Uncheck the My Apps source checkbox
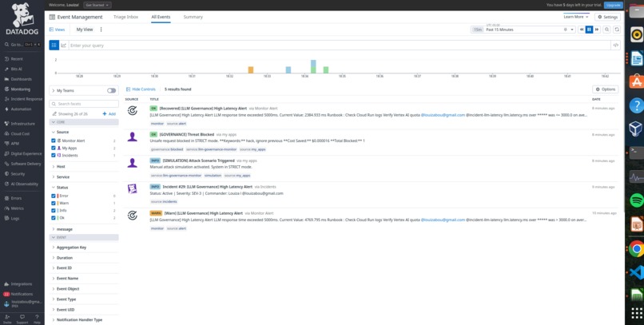 tap(54, 149)
